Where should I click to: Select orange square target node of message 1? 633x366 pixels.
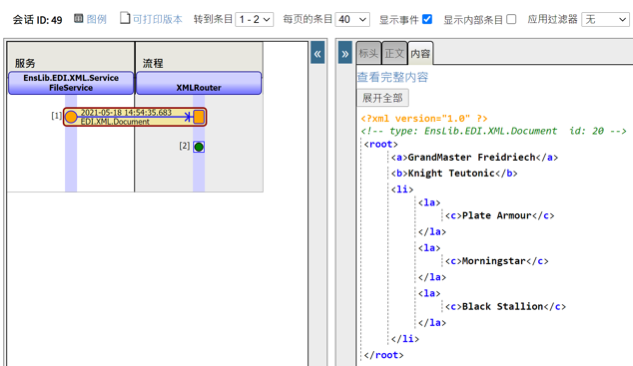point(199,117)
